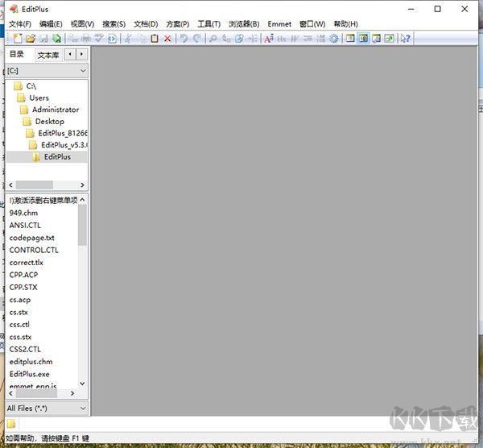Viewport: 483px width, 448px height.
Task: Click the Save All icon
Action: (56, 39)
